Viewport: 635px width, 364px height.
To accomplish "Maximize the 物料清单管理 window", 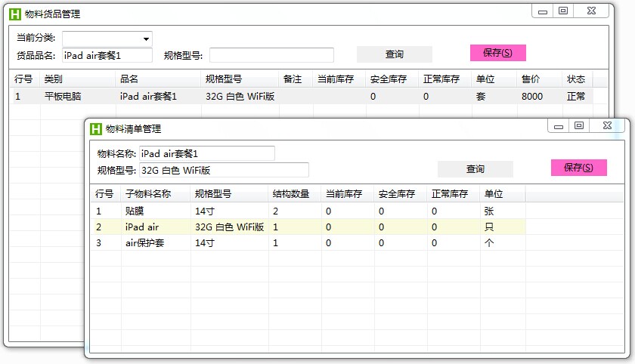I will 579,126.
